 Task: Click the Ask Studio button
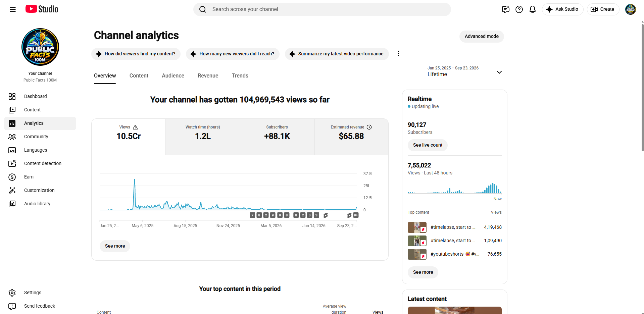(562, 9)
